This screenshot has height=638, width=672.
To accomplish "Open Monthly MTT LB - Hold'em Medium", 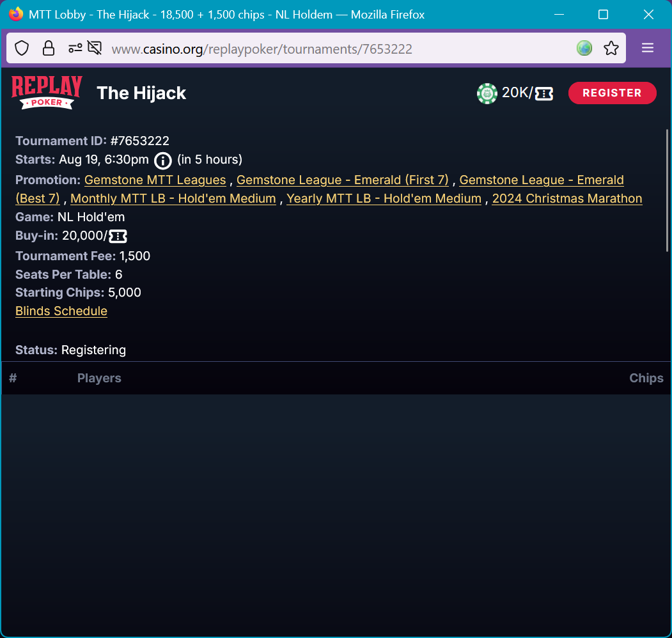I will [x=173, y=198].
